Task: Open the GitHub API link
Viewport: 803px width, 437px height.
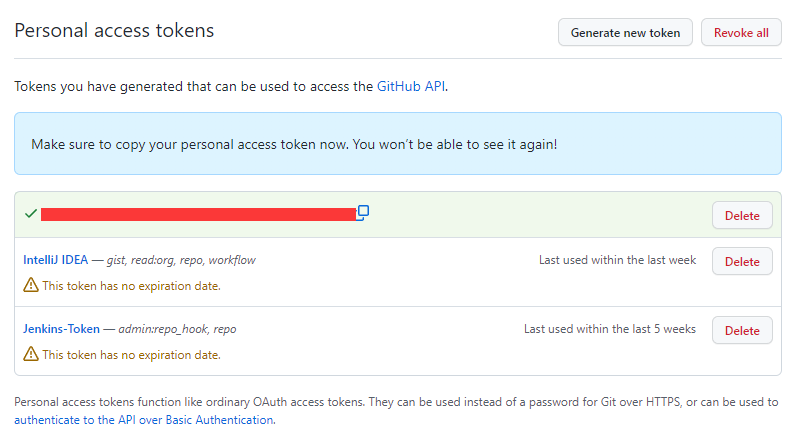Action: coord(411,87)
